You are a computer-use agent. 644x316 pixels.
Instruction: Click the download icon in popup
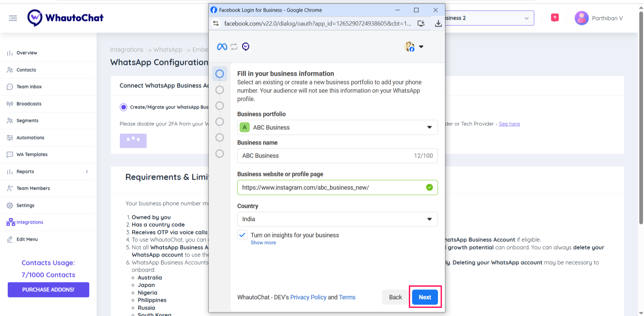click(x=438, y=23)
